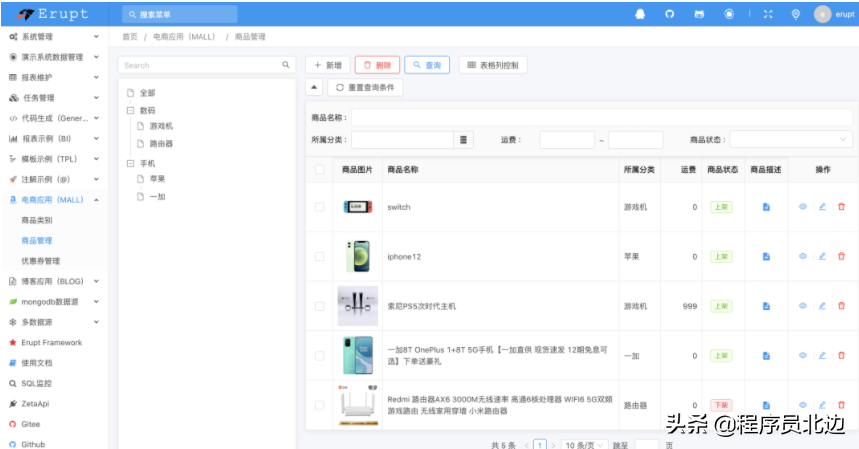Delete the Redmi router product row
The width and height of the screenshot is (859, 449).
(x=841, y=405)
